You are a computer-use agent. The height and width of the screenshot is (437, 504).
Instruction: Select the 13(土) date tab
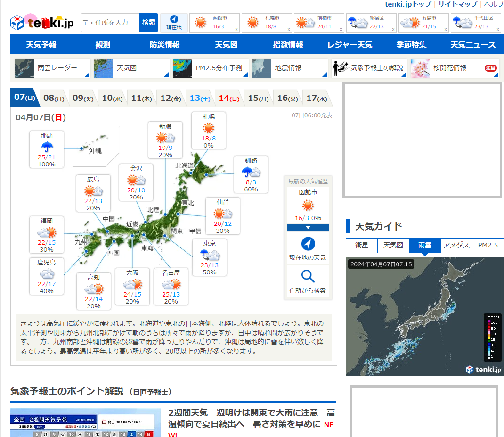coord(200,98)
